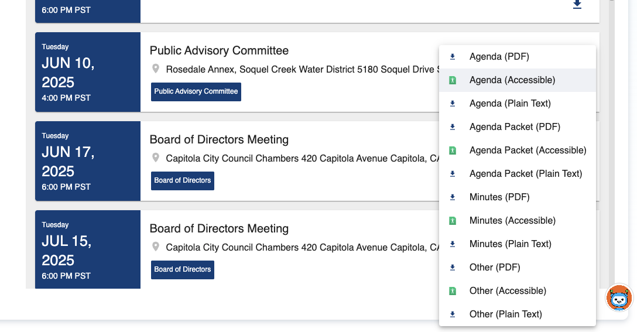The width and height of the screenshot is (644, 332).
Task: Select Minutes (Plain Text) menu item
Action: [518, 244]
